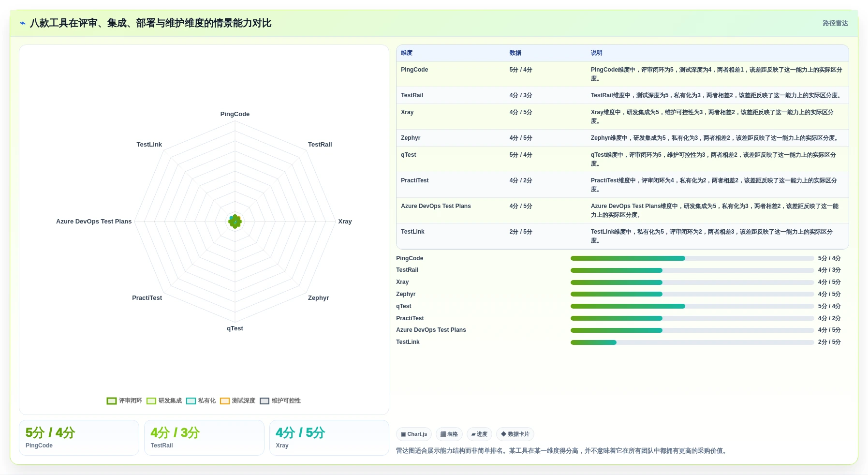The image size is (868, 475).
Task: Select the Xray table row name
Action: [x=407, y=112]
